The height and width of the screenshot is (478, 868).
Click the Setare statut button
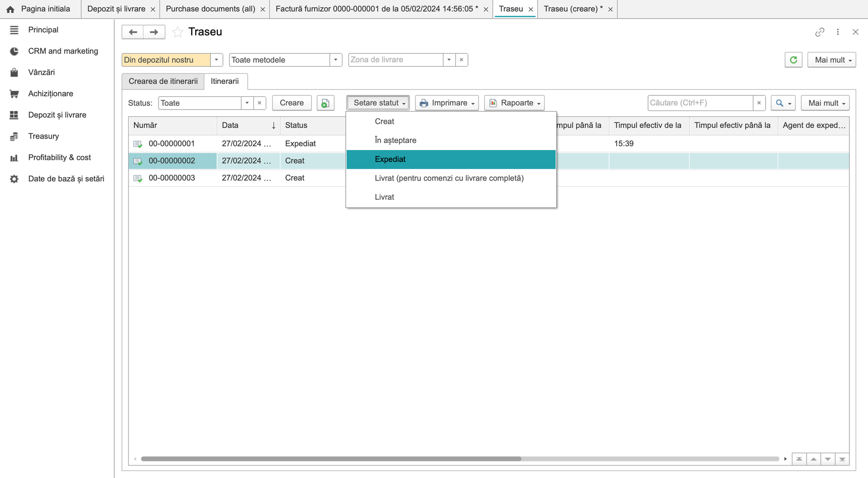[x=378, y=103]
